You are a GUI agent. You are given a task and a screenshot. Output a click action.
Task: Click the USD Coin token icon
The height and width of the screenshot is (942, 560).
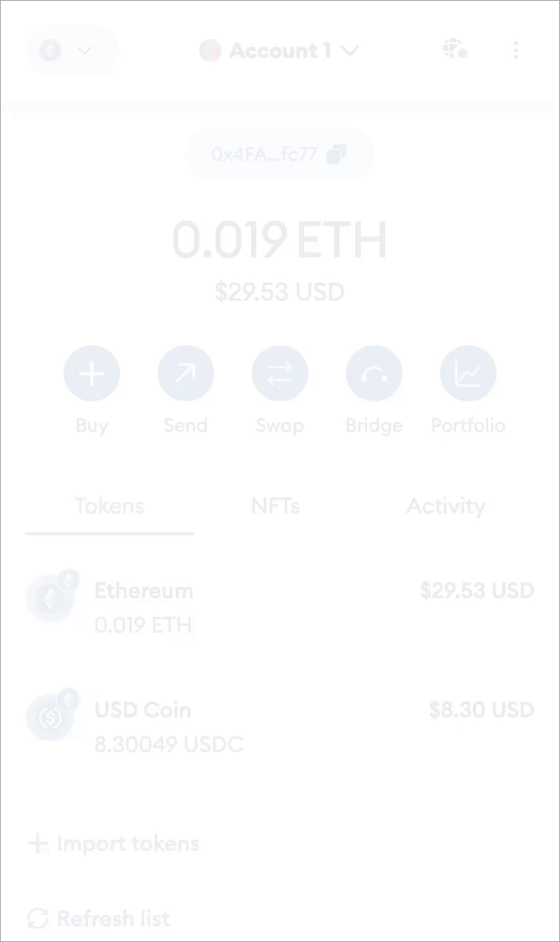[50, 717]
